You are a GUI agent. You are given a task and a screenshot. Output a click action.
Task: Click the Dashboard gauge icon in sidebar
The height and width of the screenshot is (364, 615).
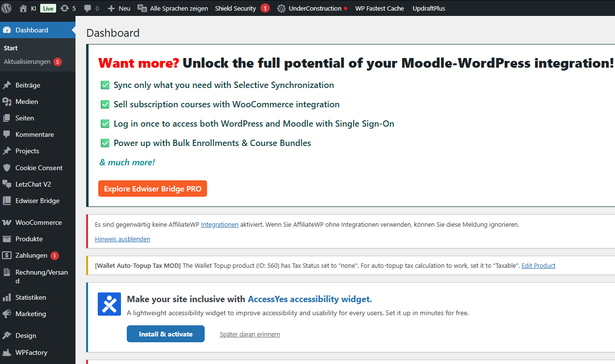7,30
